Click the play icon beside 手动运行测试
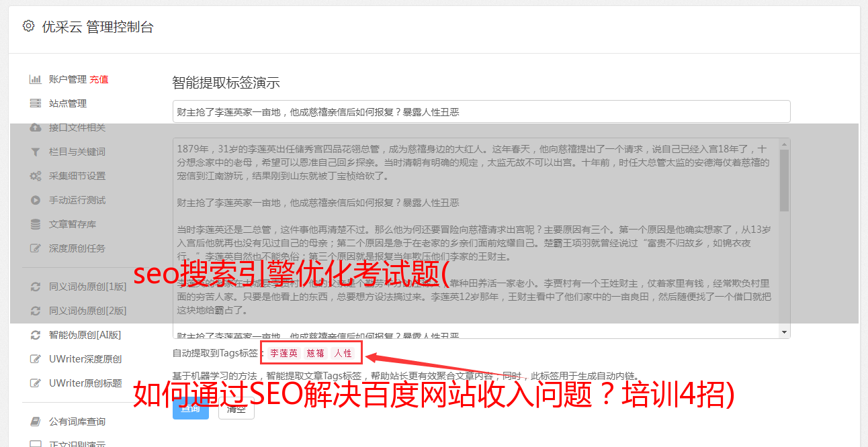Viewport: 868px width, 447px height. click(x=36, y=200)
